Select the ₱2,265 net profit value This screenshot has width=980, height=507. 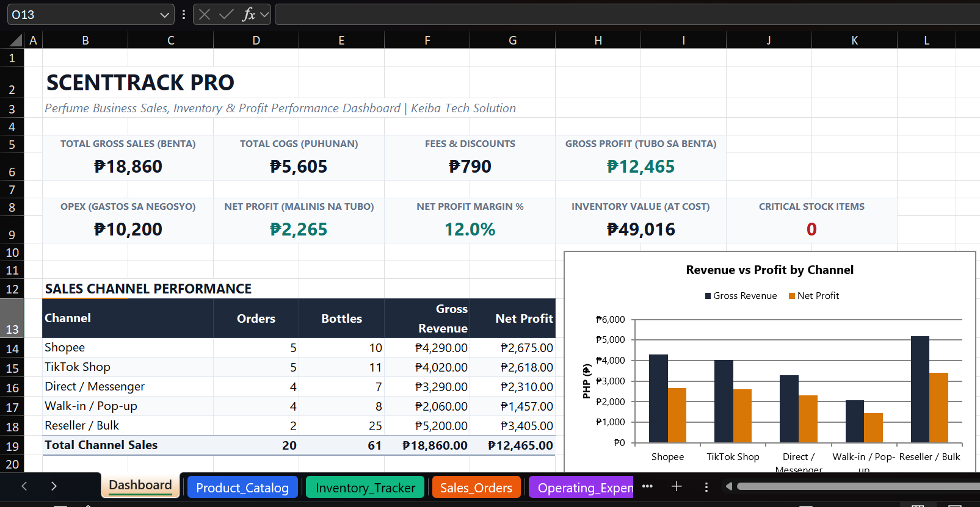coord(299,229)
